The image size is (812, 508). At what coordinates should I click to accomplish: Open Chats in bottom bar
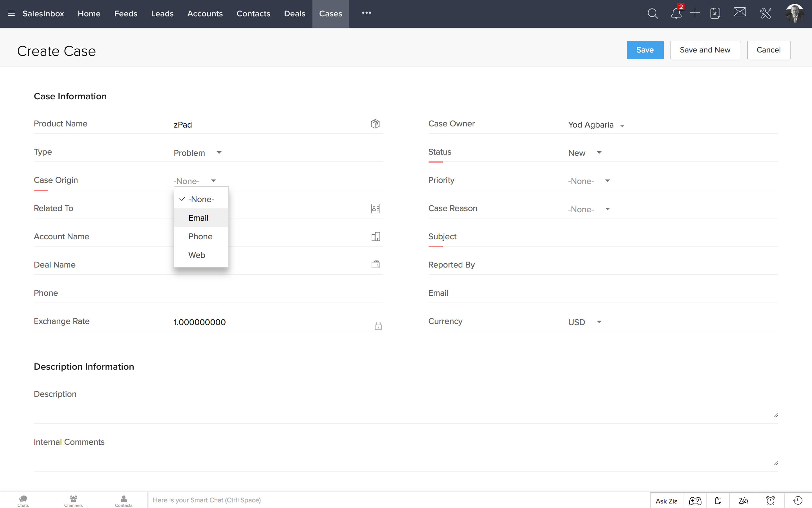tap(23, 501)
